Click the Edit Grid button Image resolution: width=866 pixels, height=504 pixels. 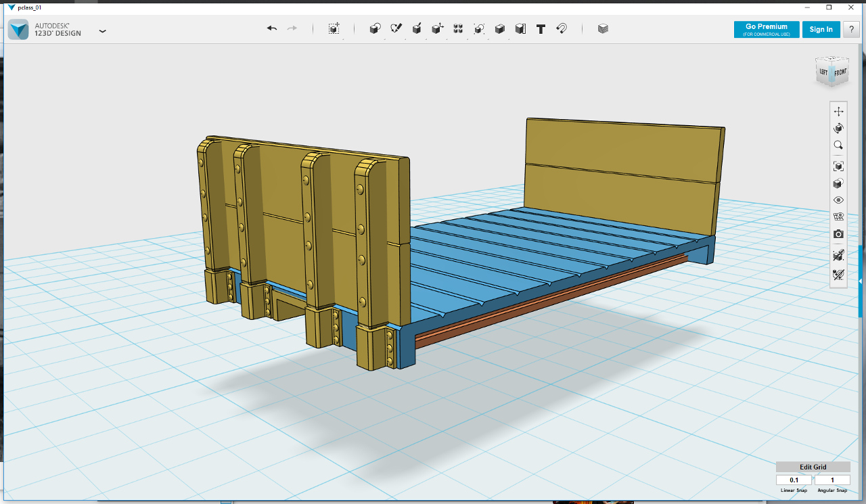click(813, 467)
